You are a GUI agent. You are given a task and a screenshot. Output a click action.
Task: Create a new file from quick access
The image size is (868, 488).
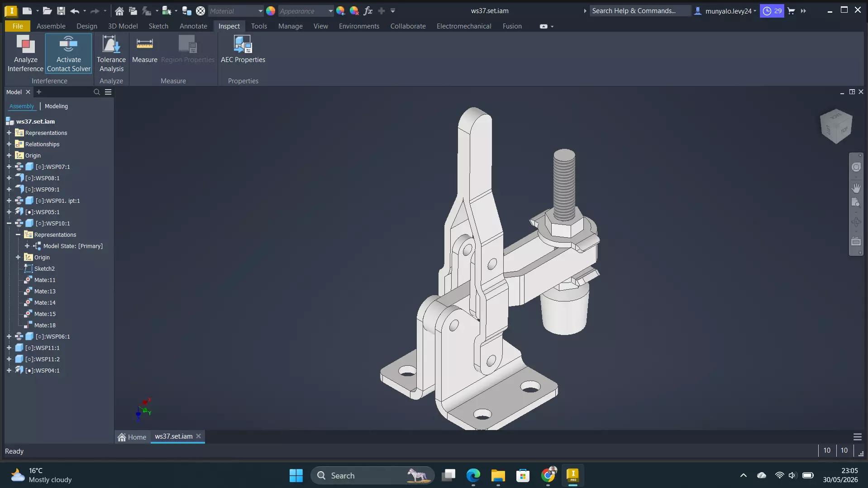[27, 11]
